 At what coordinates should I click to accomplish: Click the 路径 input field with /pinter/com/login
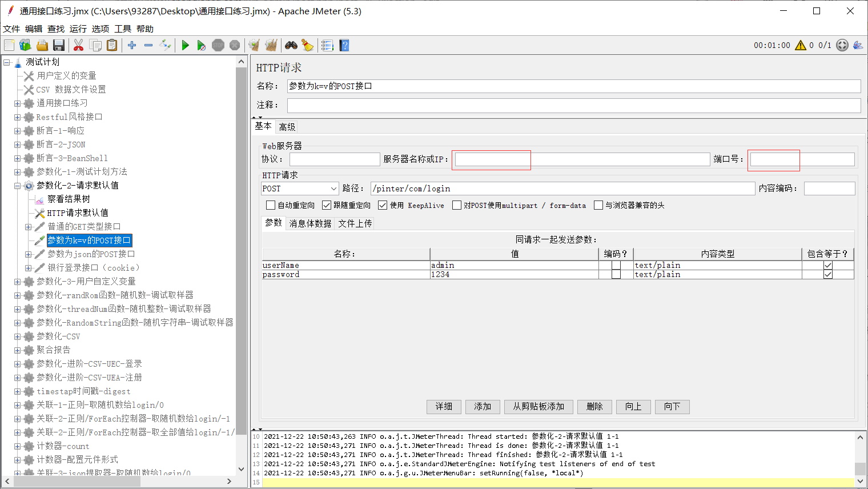click(562, 189)
